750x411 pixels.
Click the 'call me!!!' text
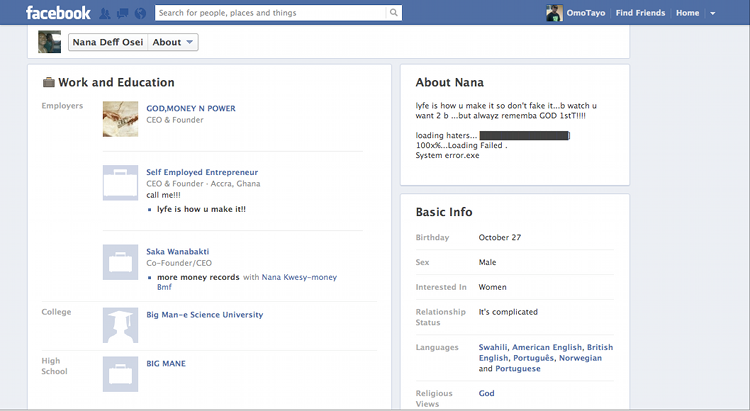(x=164, y=195)
